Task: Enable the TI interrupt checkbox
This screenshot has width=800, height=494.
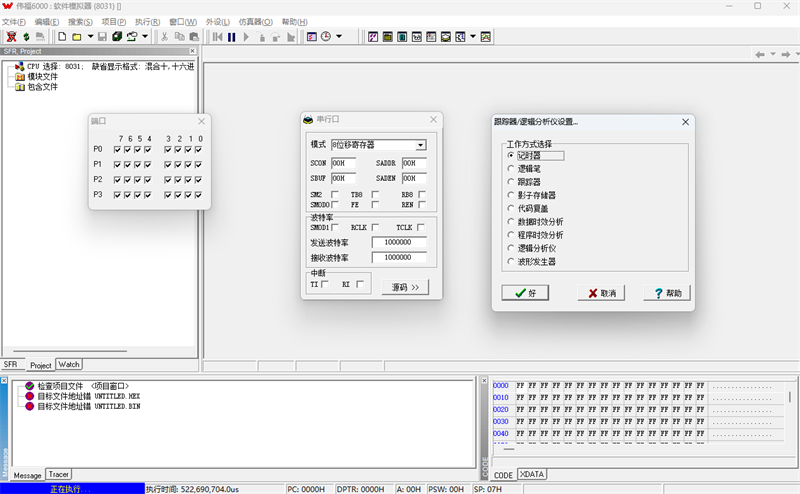Action: (x=324, y=284)
